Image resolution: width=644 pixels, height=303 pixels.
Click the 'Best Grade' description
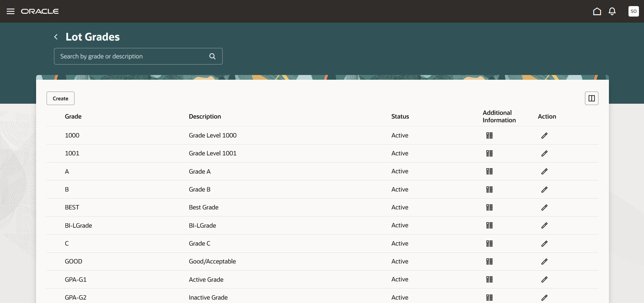pos(203,207)
